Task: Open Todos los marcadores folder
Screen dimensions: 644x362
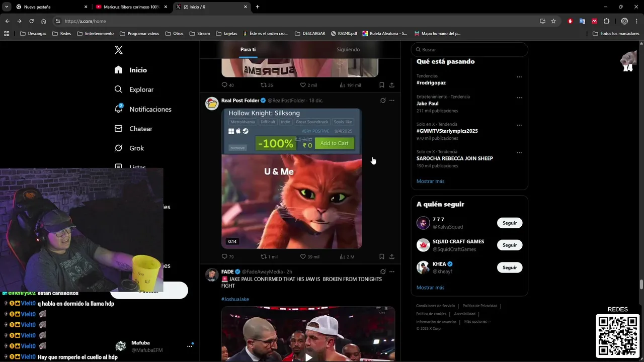Action: [x=616, y=33]
